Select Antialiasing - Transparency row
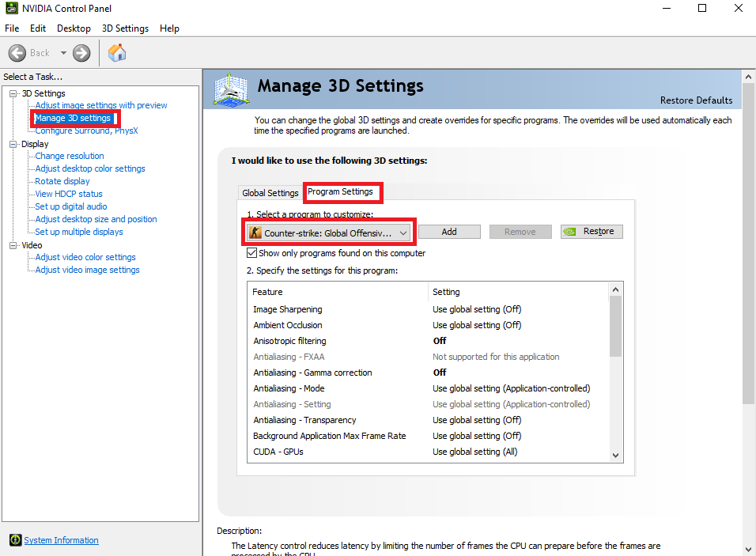 [x=428, y=420]
